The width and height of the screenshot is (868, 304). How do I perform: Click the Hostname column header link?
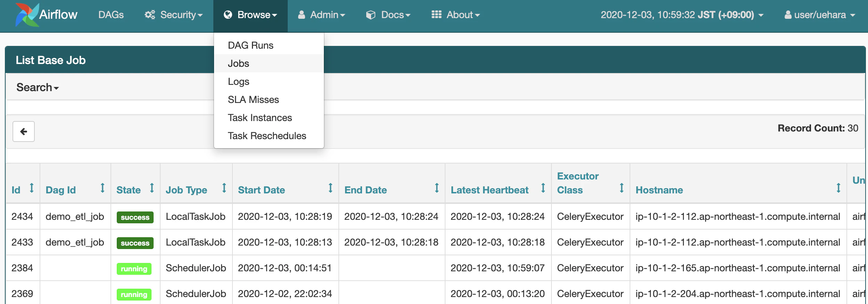click(659, 190)
